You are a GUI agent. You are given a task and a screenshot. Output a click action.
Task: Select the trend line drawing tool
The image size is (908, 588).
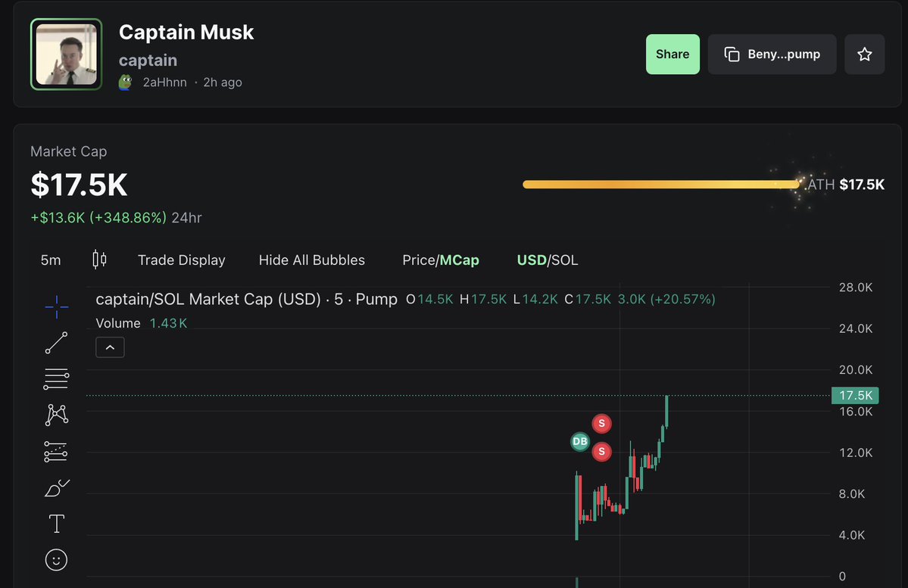click(x=56, y=344)
